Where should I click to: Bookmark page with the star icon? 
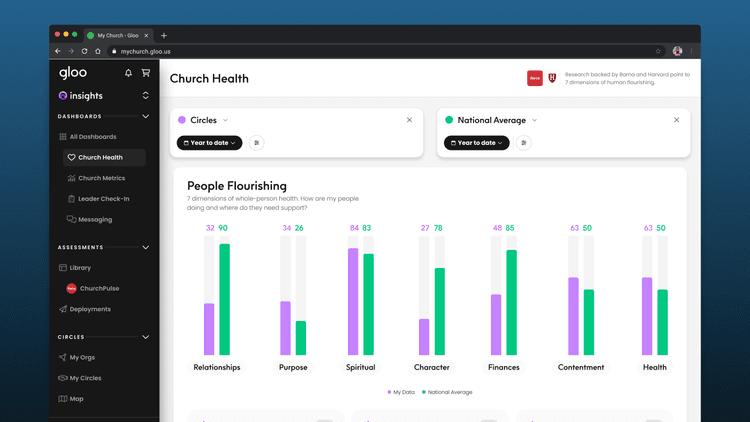click(658, 51)
